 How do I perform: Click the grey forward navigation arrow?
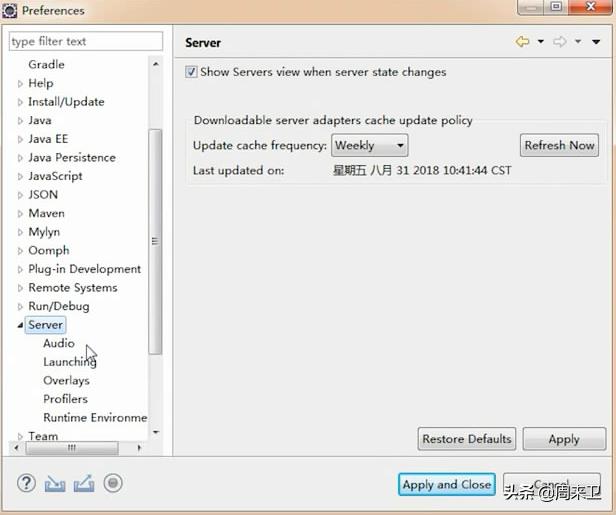point(560,42)
